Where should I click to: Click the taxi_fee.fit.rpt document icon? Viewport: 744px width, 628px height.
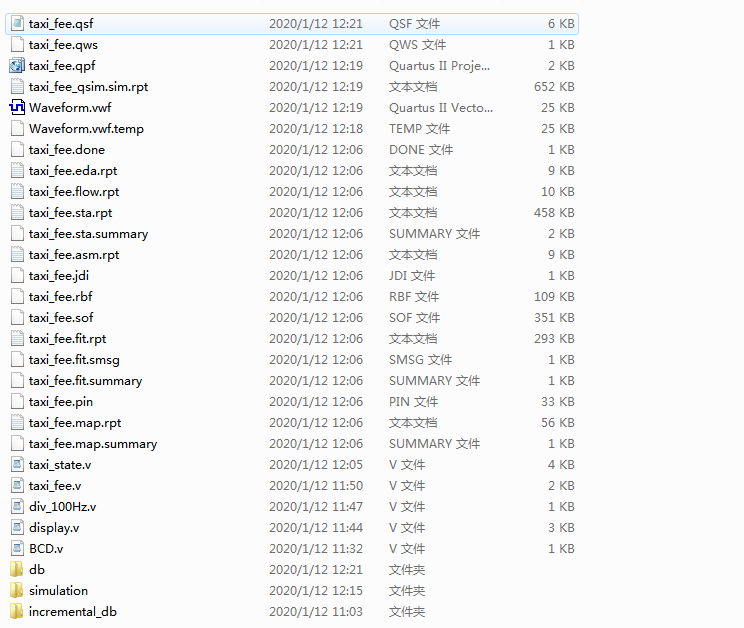17,339
